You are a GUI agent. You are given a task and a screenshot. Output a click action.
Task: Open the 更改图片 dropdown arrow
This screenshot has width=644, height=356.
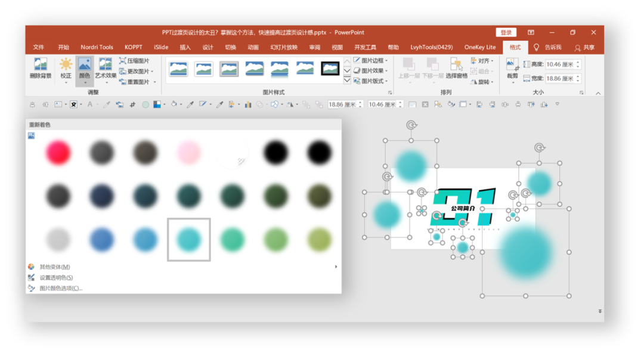153,72
